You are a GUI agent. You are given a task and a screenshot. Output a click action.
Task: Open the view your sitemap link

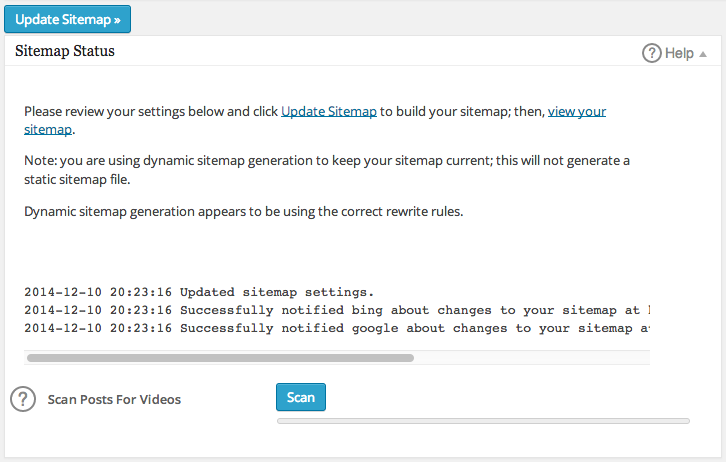pos(577,112)
